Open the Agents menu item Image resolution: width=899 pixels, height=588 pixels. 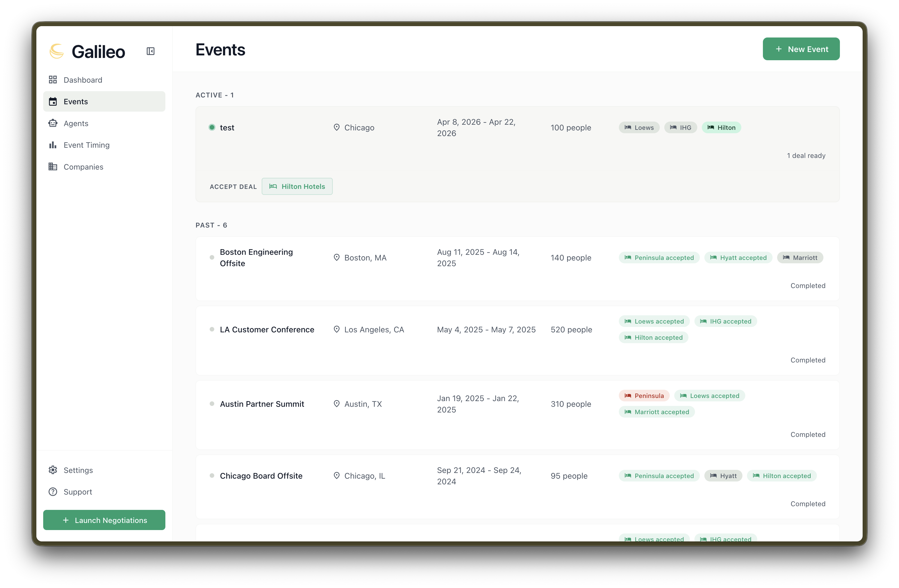click(x=76, y=123)
